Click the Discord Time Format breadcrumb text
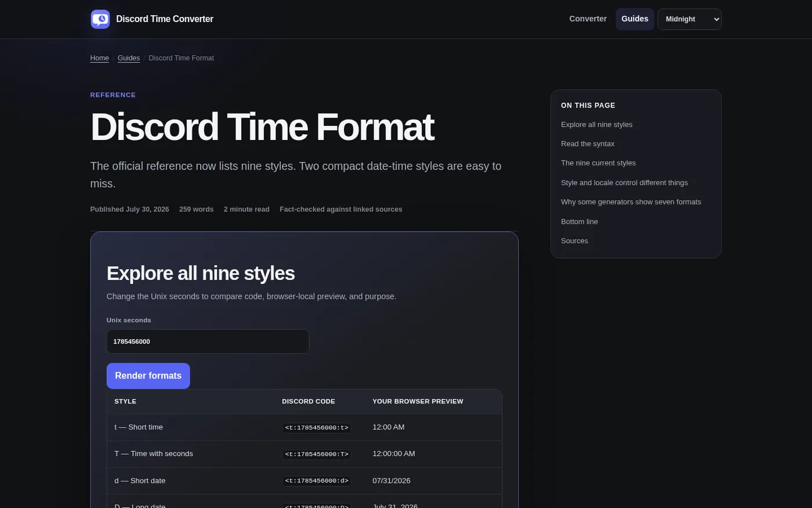812x508 pixels. click(181, 58)
